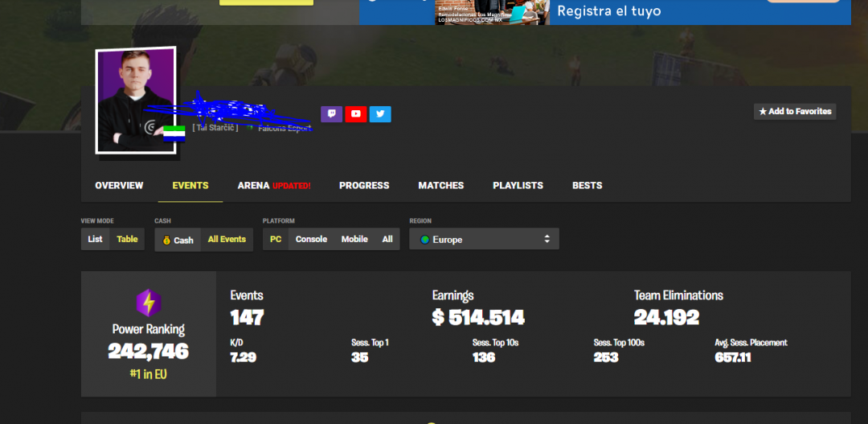
Task: Click the Add to Favorites button
Action: pyautogui.click(x=795, y=112)
